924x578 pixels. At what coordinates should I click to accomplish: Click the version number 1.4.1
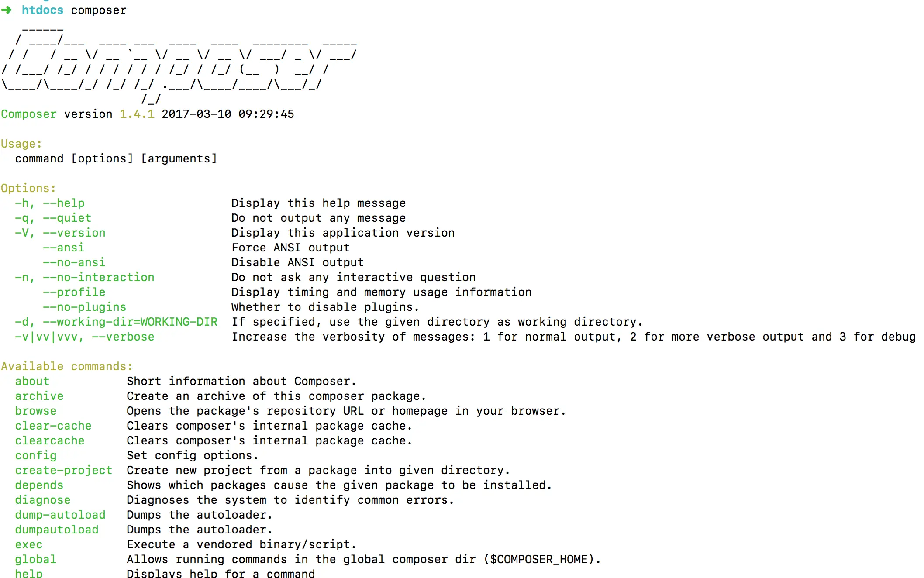137,114
